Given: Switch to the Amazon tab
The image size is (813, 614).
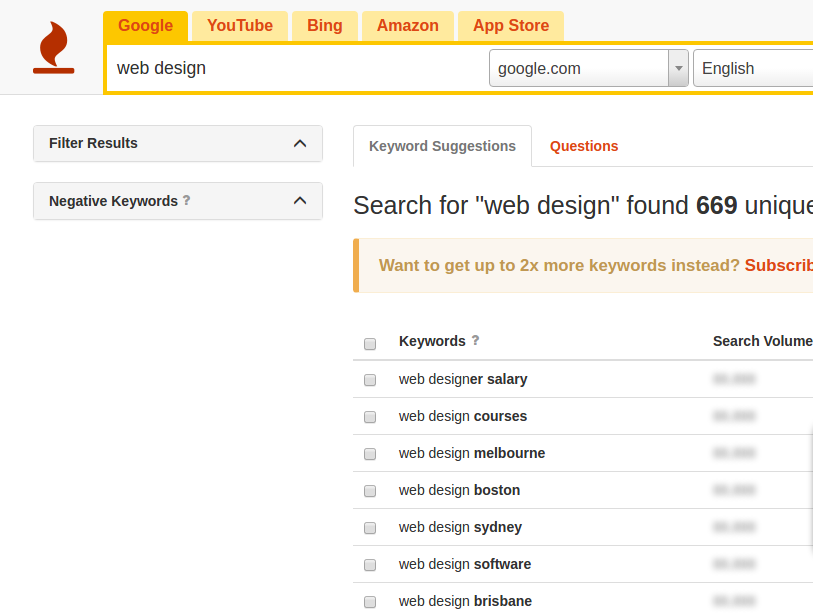Looking at the screenshot, I should click(x=408, y=26).
